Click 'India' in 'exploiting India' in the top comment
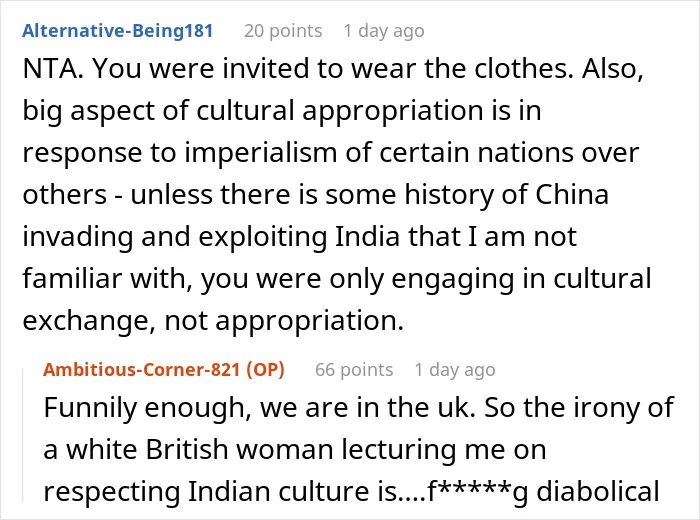This screenshot has height=520, width=700. 367,237
